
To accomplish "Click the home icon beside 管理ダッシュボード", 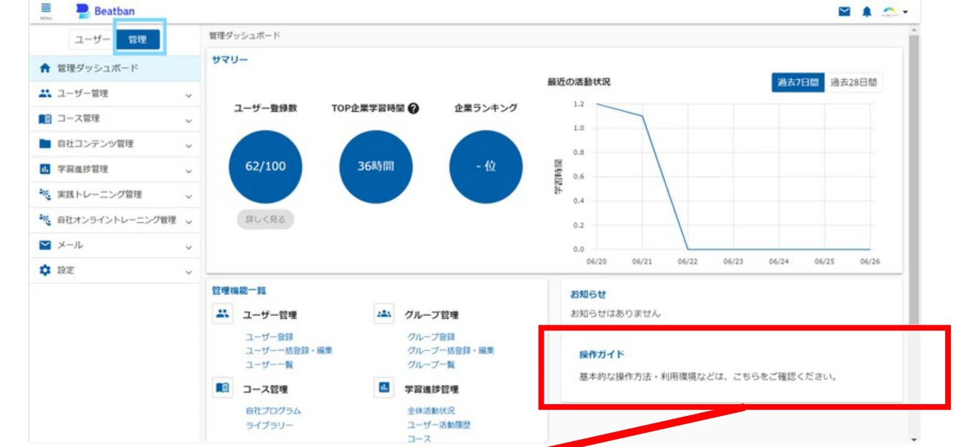I will click(45, 68).
